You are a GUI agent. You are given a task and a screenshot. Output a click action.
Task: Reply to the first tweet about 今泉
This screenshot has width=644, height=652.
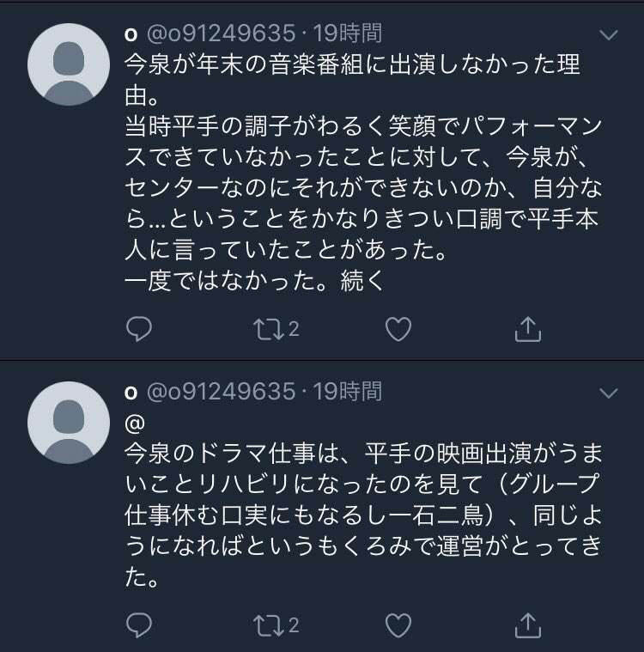pyautogui.click(x=139, y=329)
